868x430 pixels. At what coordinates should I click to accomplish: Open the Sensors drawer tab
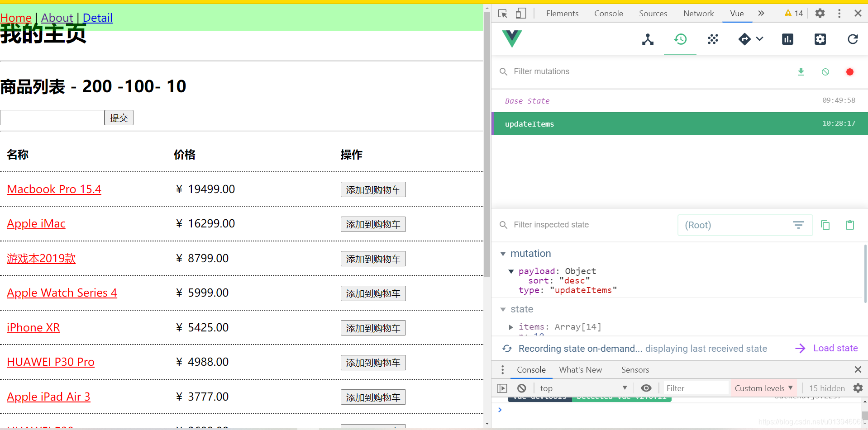coord(635,370)
